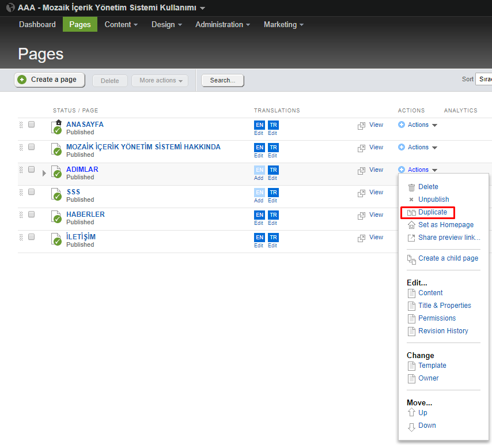Click the EN translation badge for ANASAYFA

coord(259,125)
